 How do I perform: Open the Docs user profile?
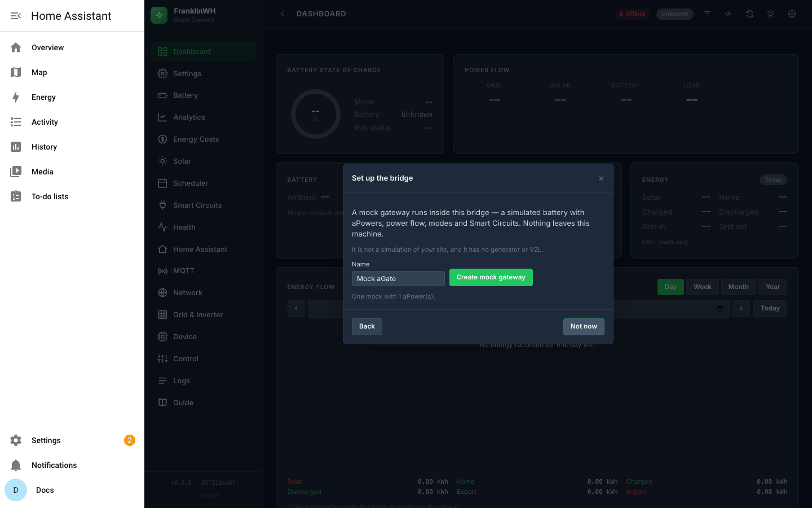click(72, 490)
